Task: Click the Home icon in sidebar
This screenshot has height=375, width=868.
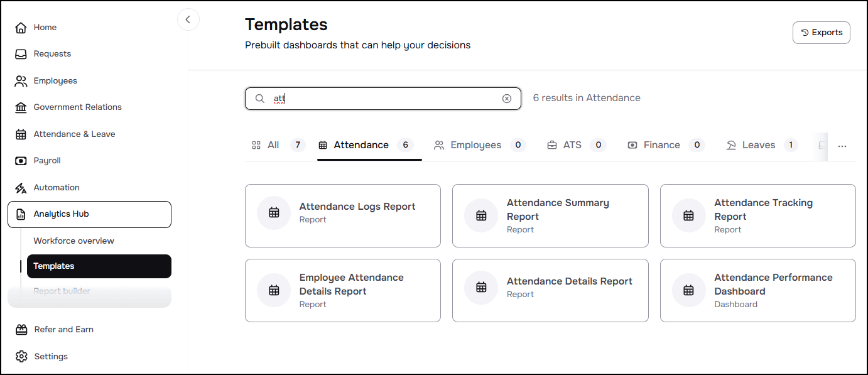Action: coord(21,28)
